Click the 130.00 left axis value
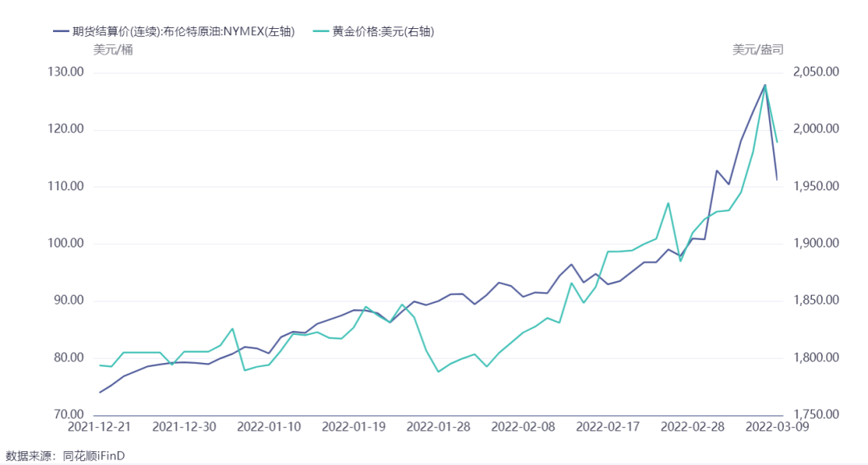 (x=66, y=72)
